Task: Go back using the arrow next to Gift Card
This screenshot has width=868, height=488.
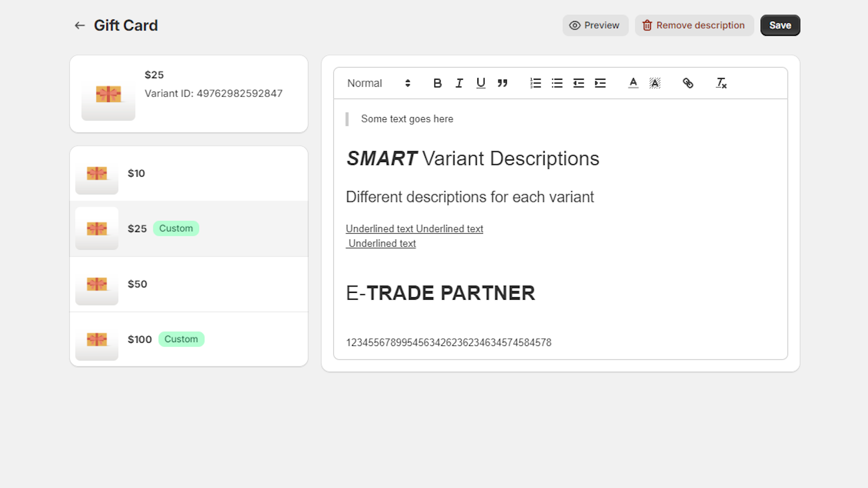Action: click(79, 25)
